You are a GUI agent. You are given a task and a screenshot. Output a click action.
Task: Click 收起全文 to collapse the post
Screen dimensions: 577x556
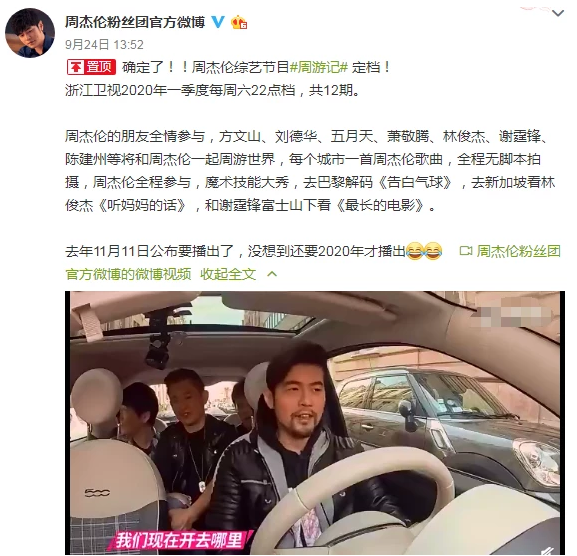228,274
